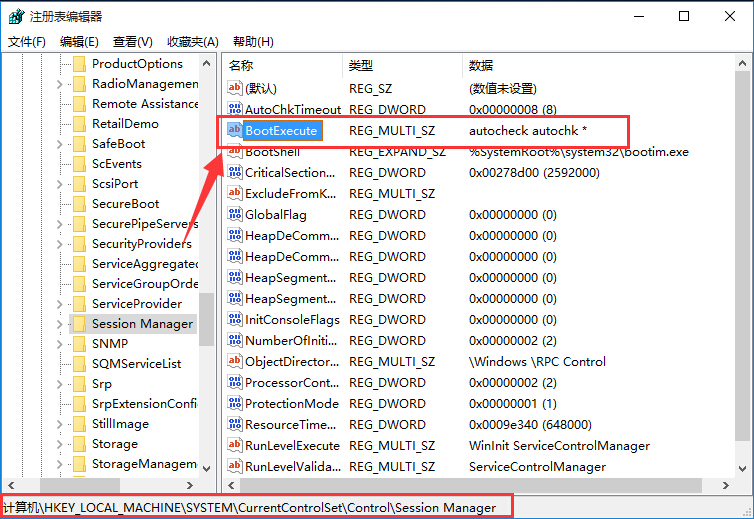
Task: Click the GlobalFlag value icon
Action: tap(235, 214)
